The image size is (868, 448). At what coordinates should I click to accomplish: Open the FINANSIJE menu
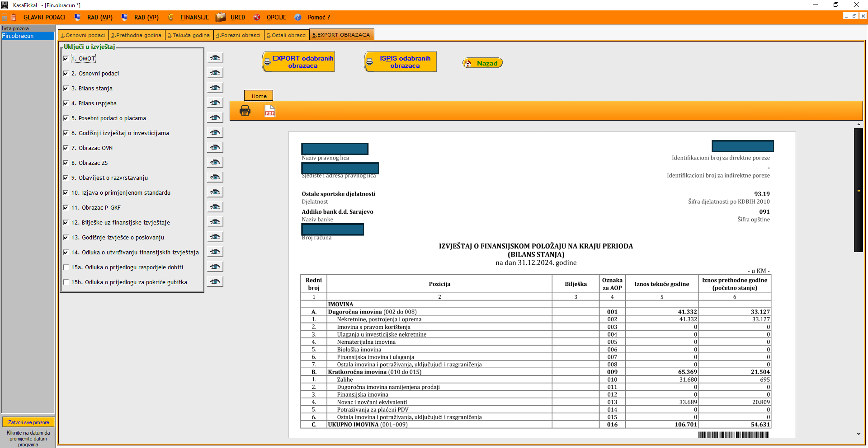pos(195,17)
